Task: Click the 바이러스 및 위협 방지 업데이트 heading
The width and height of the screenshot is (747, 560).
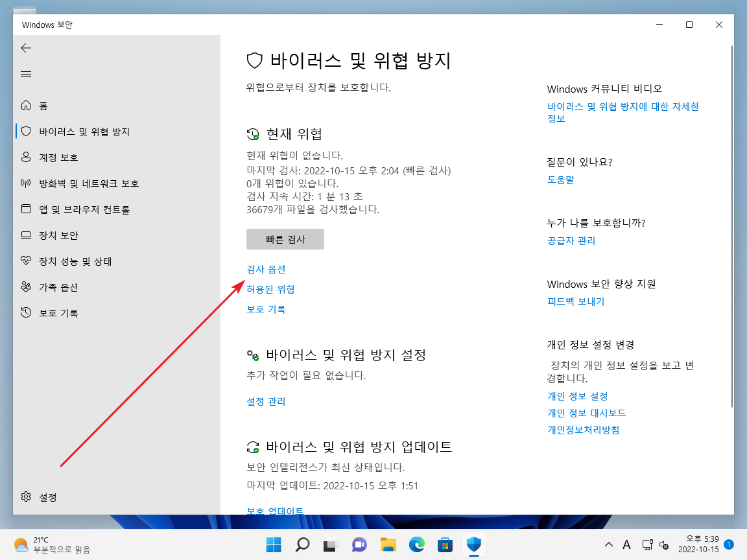Action: pyautogui.click(x=359, y=447)
